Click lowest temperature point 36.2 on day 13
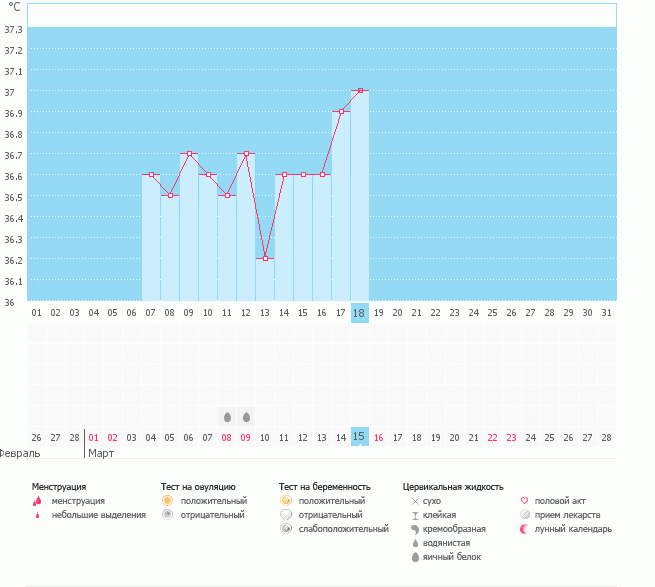655x587 pixels. point(265,259)
